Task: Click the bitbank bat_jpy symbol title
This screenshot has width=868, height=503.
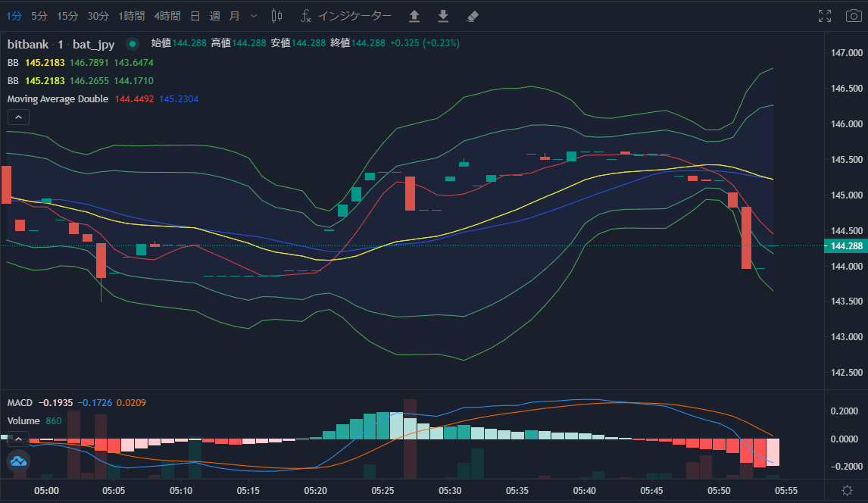Action: click(x=61, y=44)
